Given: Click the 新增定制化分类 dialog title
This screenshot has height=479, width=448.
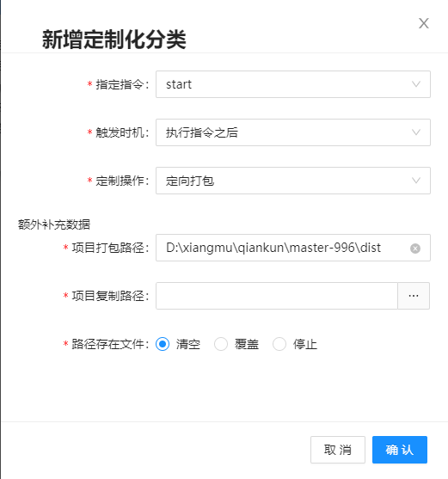Looking at the screenshot, I should pos(114,40).
